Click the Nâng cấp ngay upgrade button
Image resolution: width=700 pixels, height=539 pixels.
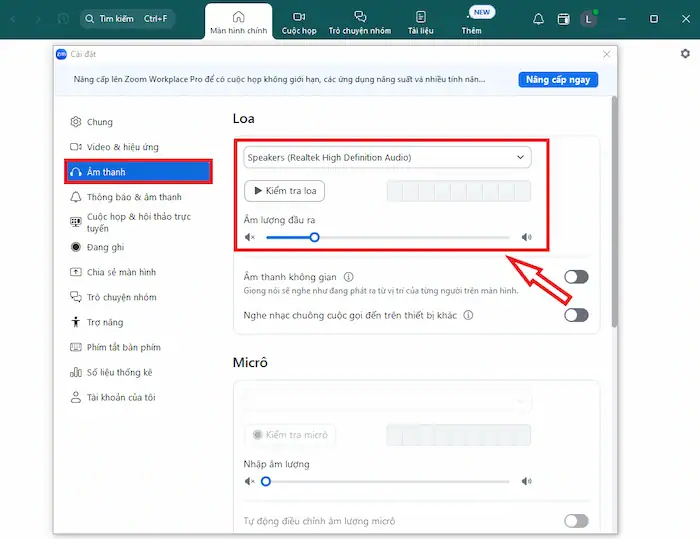[558, 79]
